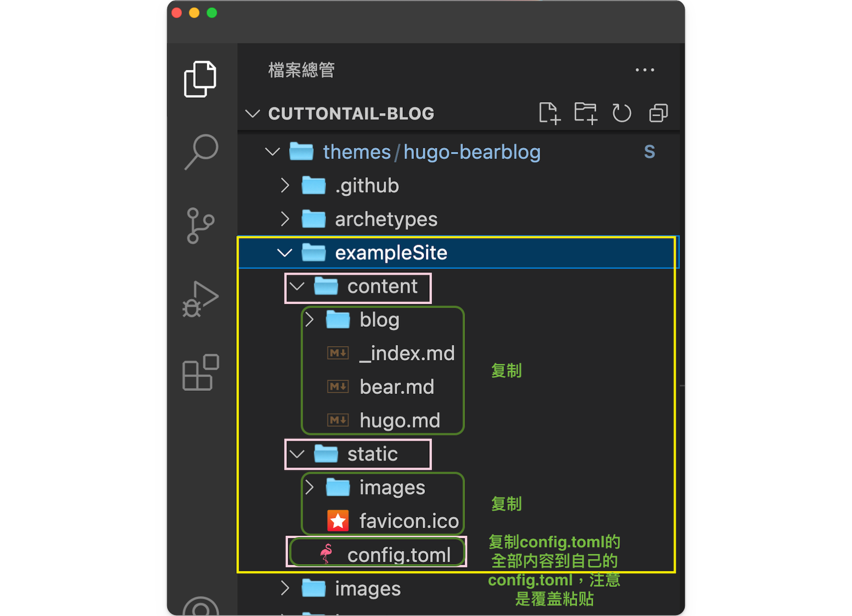Open the Extensions view icon
852x616 pixels.
(x=200, y=372)
